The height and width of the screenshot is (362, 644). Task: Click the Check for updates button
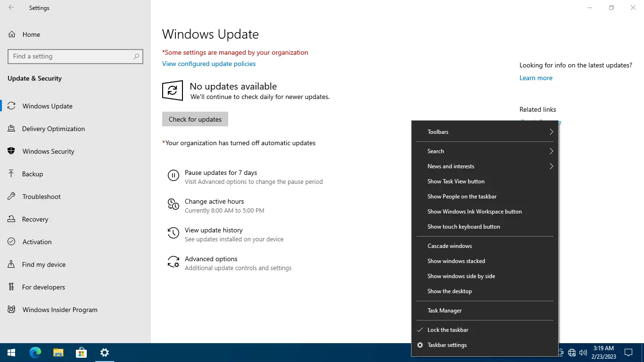[x=195, y=119]
